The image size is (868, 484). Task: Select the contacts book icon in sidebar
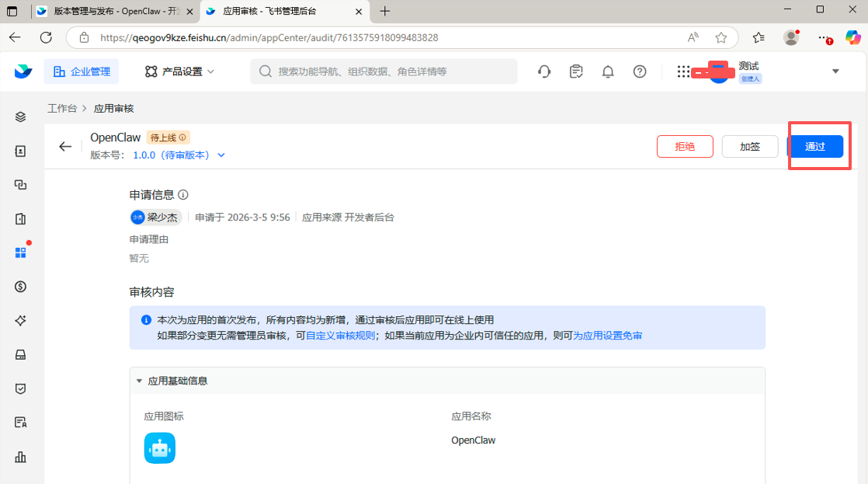(x=21, y=151)
